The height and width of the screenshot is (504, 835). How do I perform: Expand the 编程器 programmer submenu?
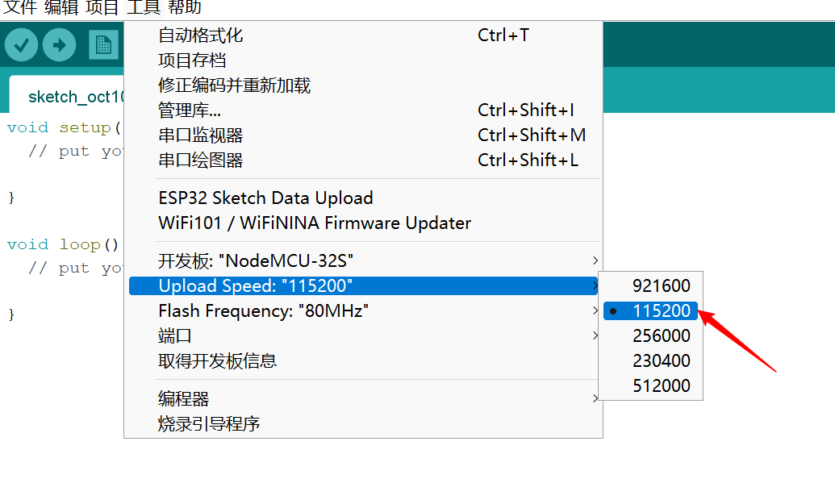point(364,398)
